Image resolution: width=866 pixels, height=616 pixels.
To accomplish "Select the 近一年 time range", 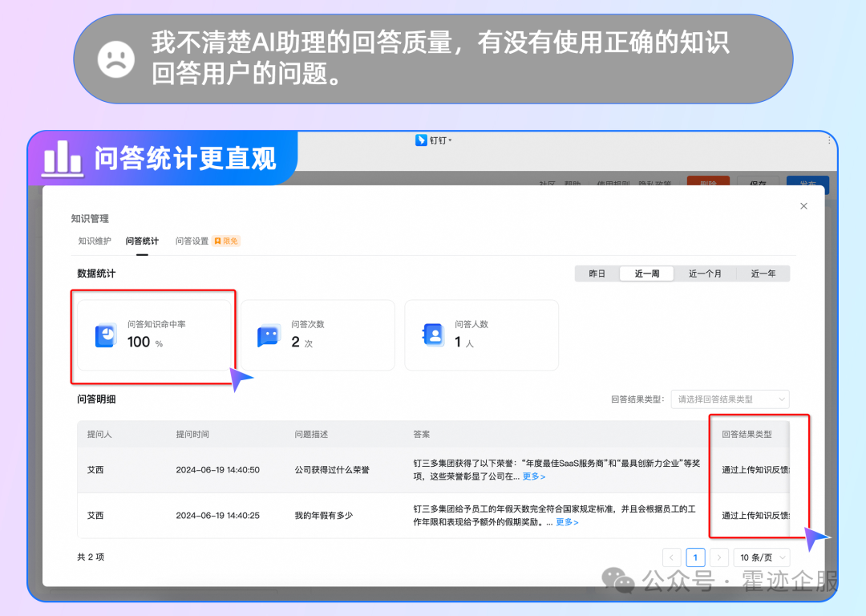I will (x=763, y=274).
